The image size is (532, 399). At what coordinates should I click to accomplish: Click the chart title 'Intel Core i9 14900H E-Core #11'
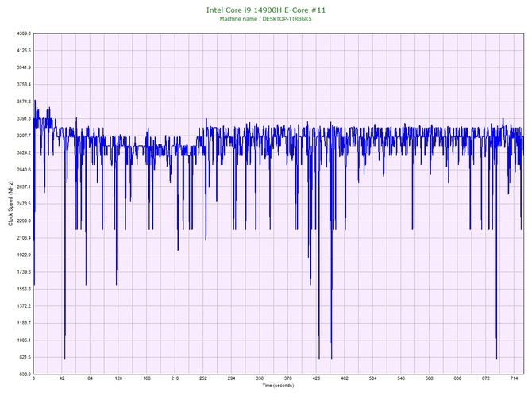click(x=266, y=10)
